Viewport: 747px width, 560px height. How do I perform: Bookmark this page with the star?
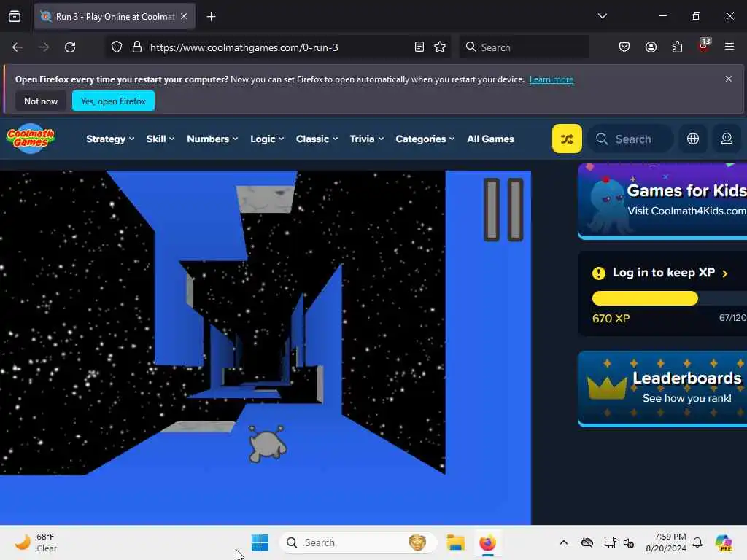[x=440, y=47]
